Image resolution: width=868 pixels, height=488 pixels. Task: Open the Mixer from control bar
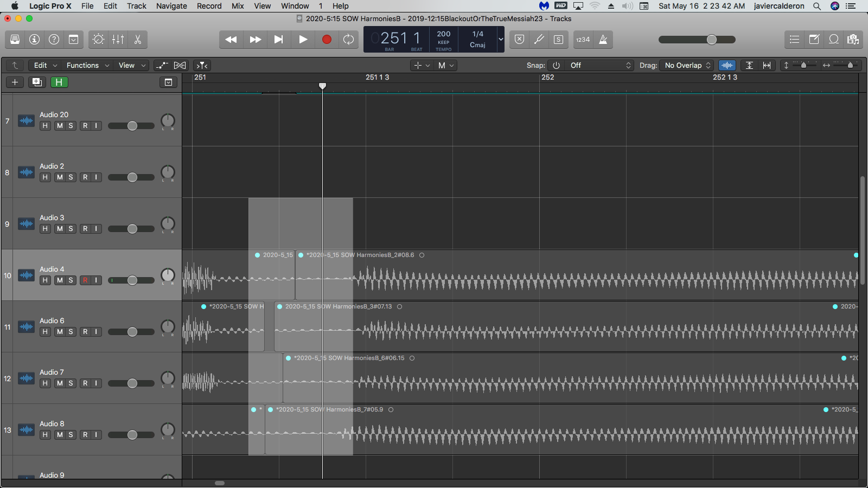(118, 40)
